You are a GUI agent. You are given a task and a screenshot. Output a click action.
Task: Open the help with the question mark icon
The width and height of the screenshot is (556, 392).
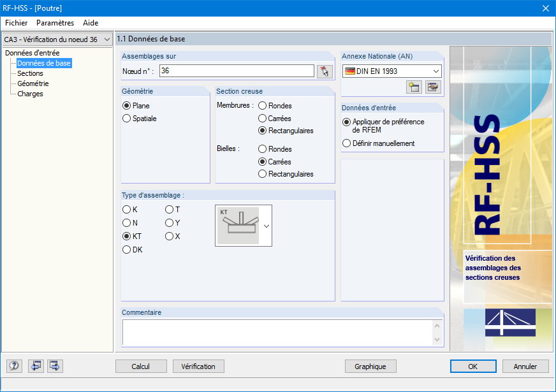pos(13,366)
